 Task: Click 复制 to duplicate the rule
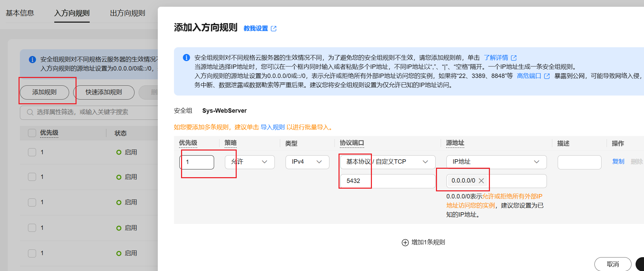[x=618, y=162]
